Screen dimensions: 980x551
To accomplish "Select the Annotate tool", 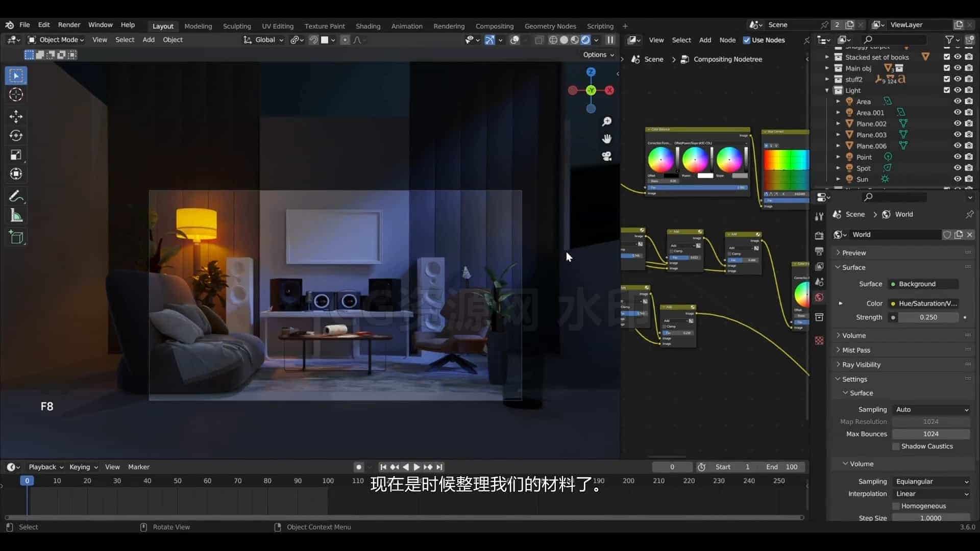I will (x=16, y=196).
